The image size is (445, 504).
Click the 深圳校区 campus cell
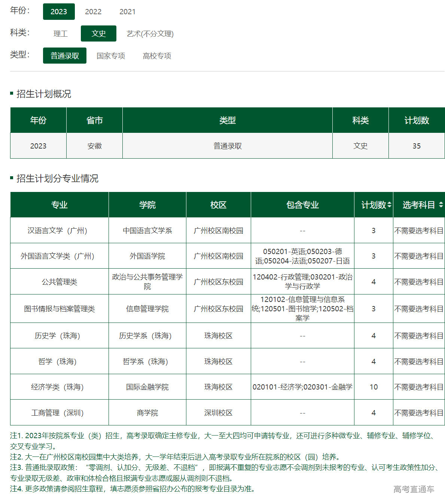coord(219,412)
